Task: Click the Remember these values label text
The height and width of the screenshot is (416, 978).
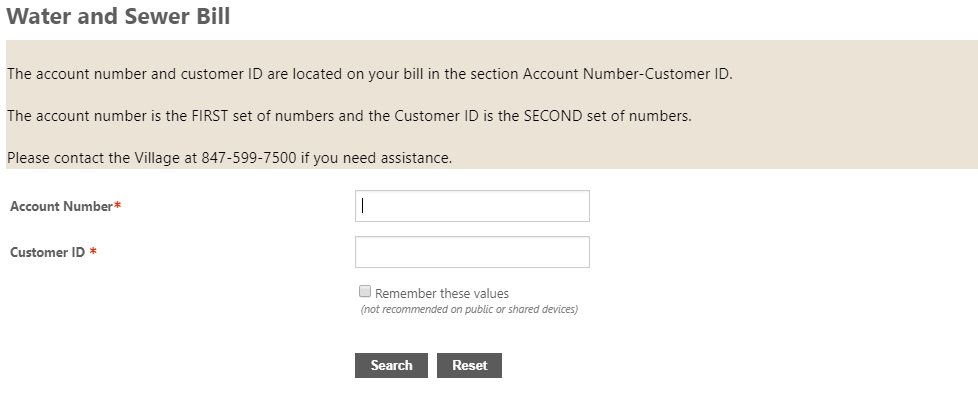Action: coord(442,293)
